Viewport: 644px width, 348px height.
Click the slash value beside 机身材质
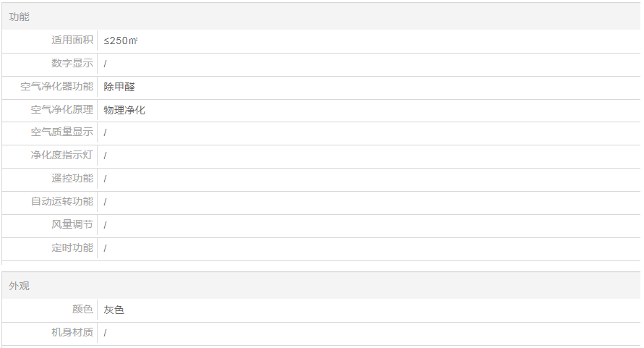pos(106,333)
